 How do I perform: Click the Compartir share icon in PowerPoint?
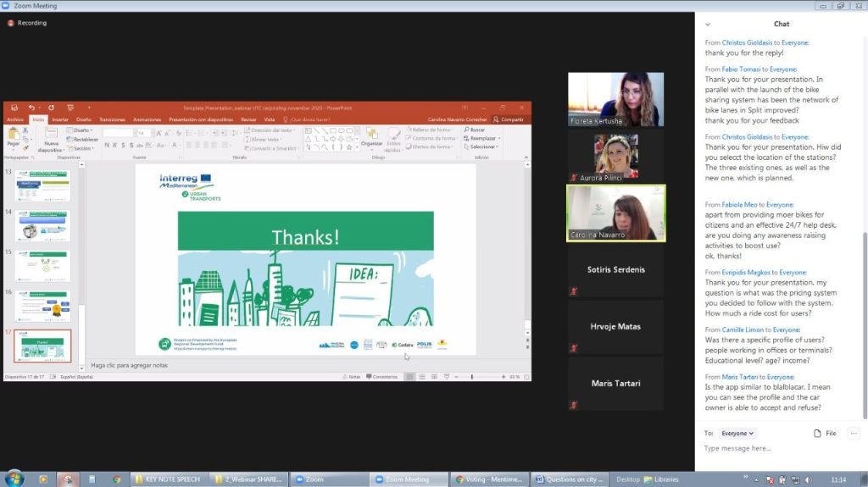[509, 119]
